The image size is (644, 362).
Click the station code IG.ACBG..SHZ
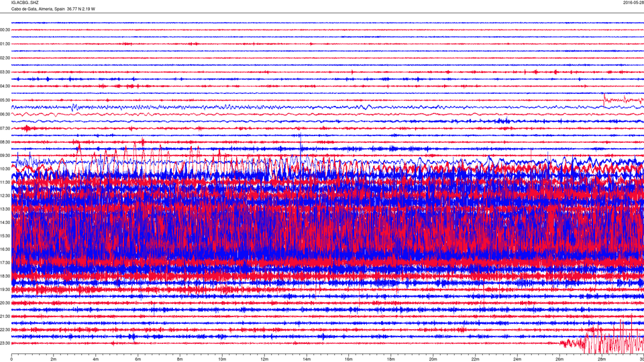coord(25,3)
